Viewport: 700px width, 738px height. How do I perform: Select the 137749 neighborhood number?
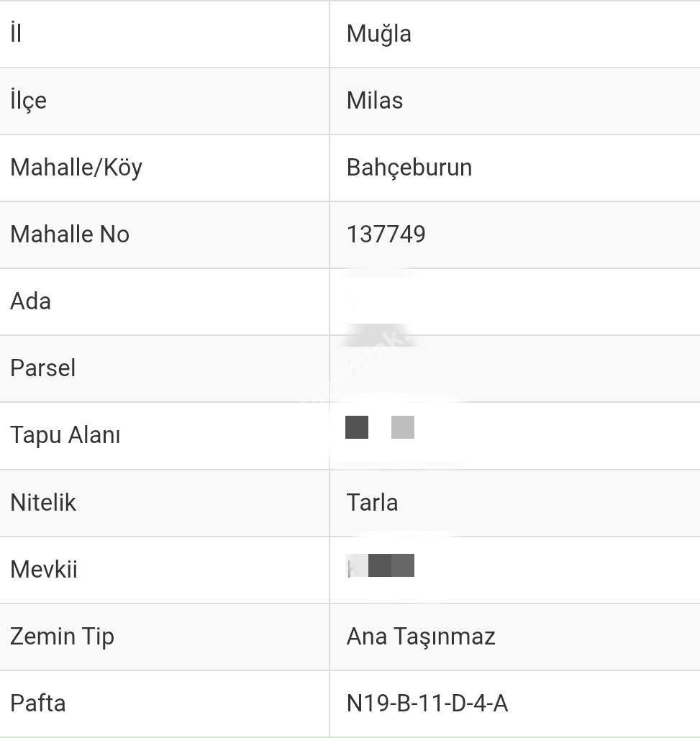[x=386, y=234]
